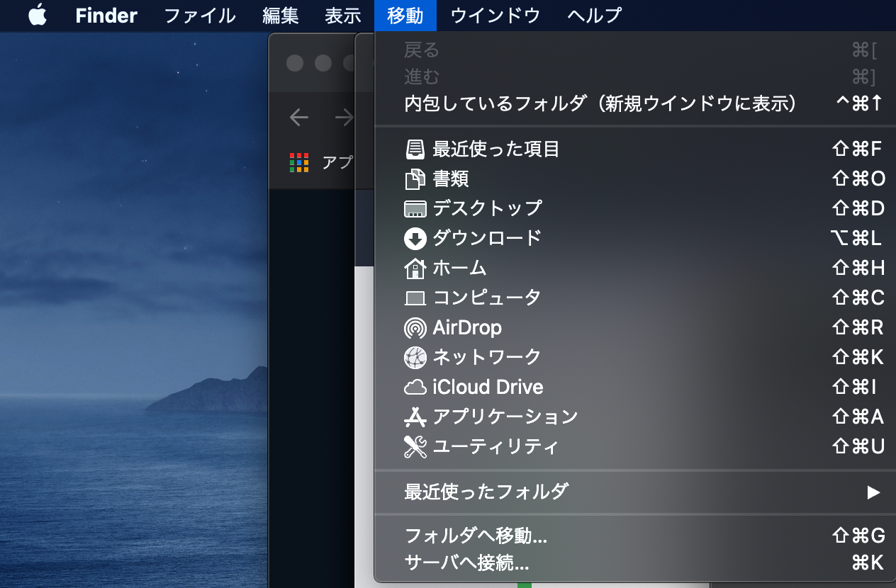The width and height of the screenshot is (896, 588).
Task: Click the ⇧⌘U shortcut text
Action: 858,447
